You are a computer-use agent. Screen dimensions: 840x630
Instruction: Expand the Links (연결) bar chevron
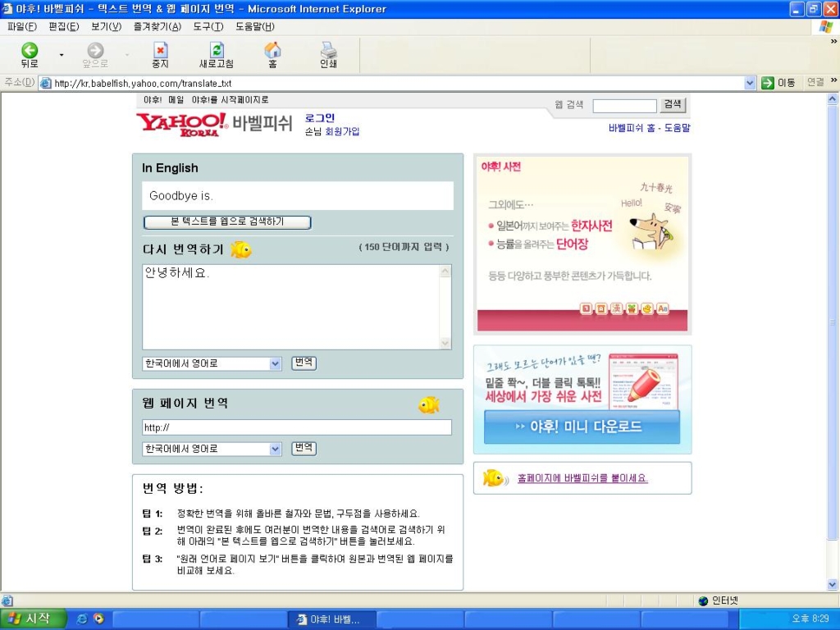point(833,80)
